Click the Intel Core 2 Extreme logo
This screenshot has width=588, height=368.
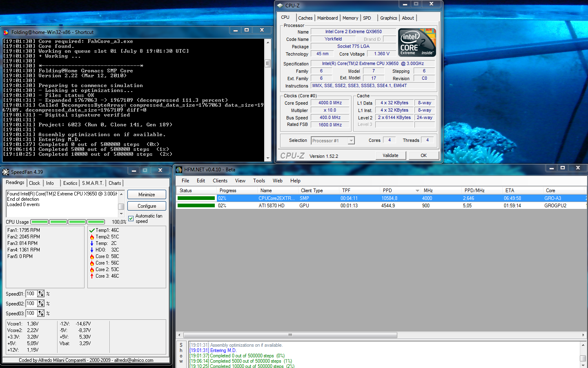[417, 43]
